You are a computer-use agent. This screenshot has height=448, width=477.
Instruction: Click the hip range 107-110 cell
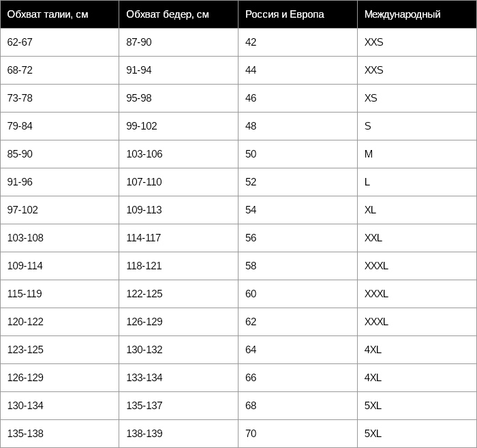pyautogui.click(x=179, y=182)
